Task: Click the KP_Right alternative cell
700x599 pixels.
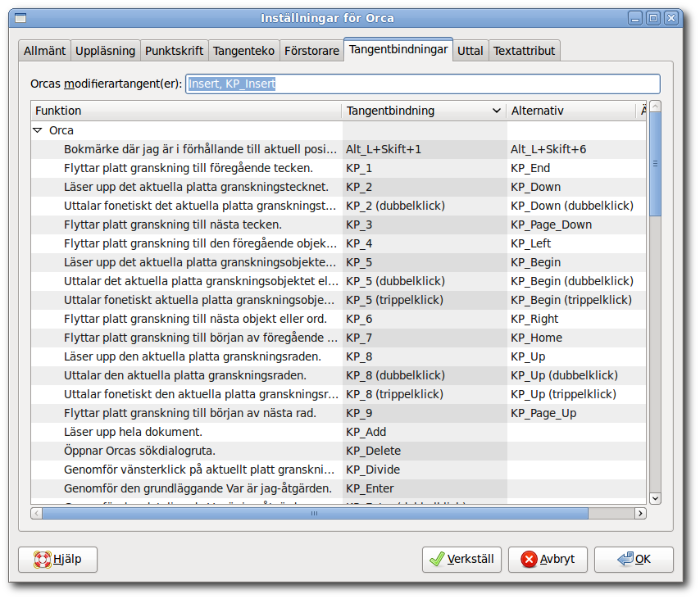Action: 576,319
